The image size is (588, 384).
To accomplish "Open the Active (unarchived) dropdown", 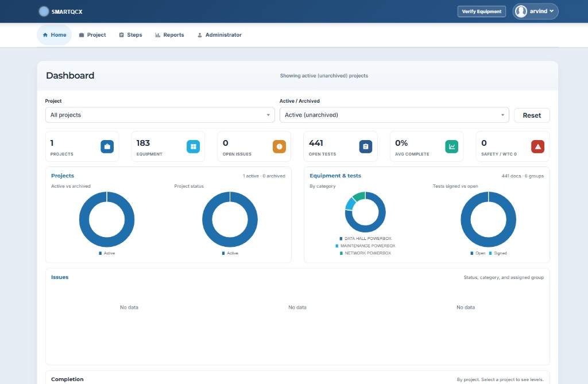I will pyautogui.click(x=394, y=115).
